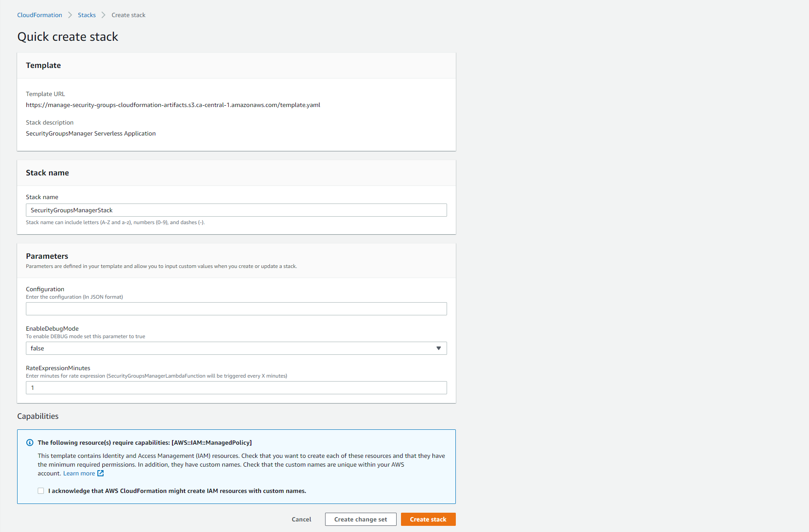Check the IAM acknowledgement checkbox
Image resolution: width=809 pixels, height=532 pixels.
click(x=41, y=491)
